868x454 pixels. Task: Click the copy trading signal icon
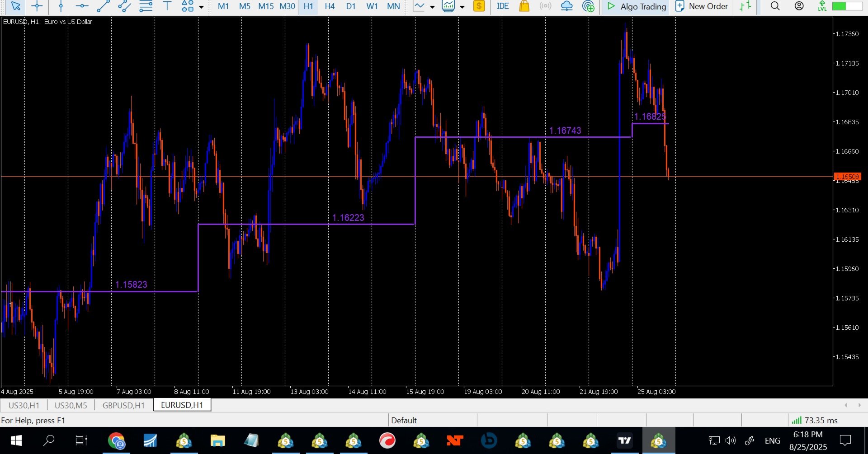point(588,6)
